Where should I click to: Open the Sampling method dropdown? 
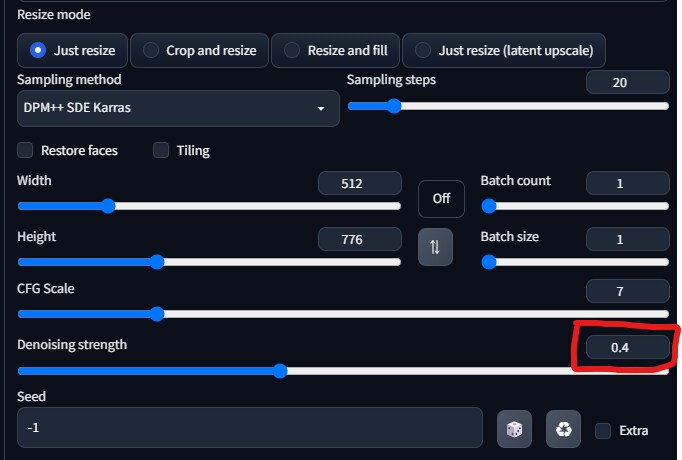(178, 108)
